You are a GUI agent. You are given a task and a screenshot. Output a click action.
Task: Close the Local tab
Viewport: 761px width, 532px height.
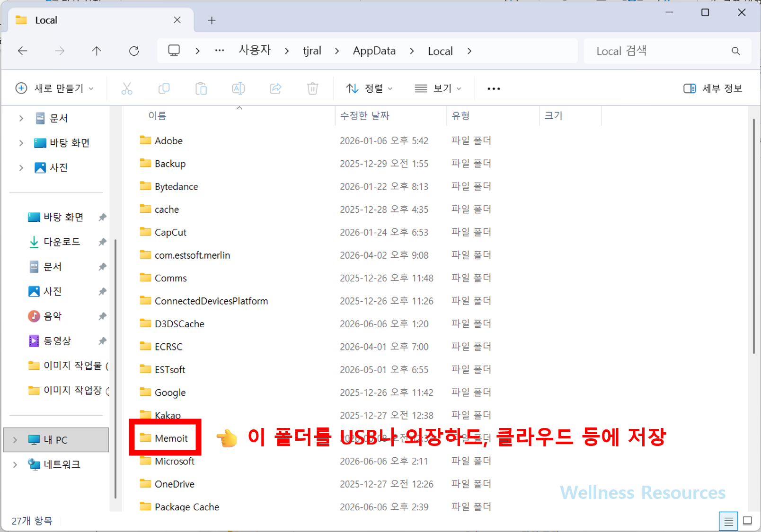pos(177,20)
